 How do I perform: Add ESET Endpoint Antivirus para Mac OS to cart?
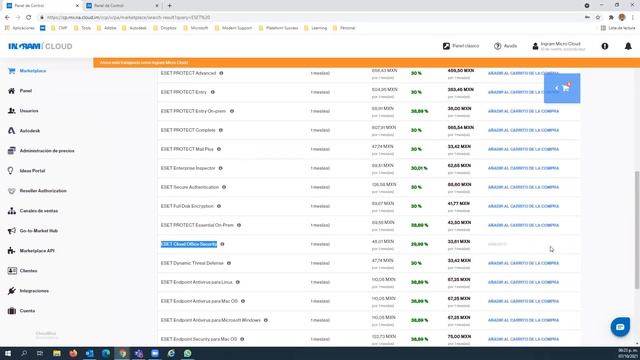[523, 301]
